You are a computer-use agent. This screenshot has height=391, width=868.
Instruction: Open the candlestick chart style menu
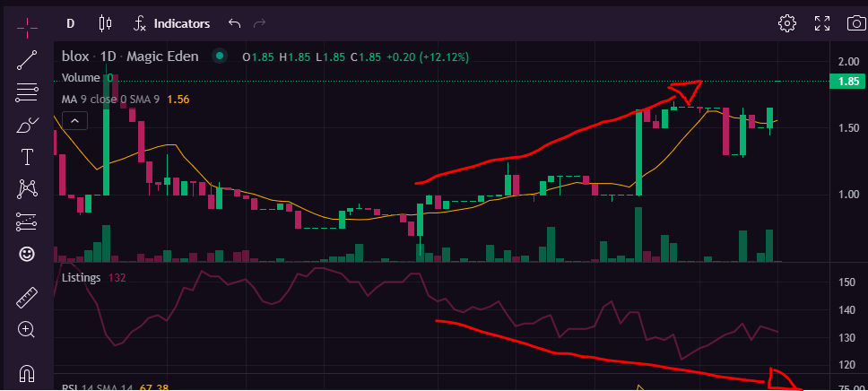pyautogui.click(x=105, y=23)
